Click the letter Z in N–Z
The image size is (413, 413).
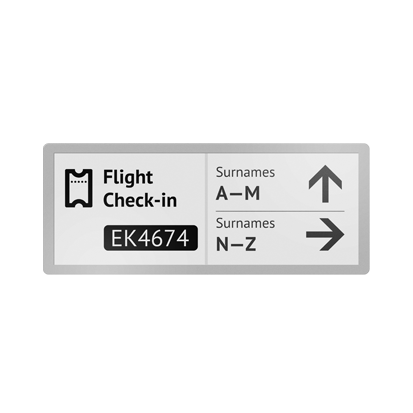(251, 244)
